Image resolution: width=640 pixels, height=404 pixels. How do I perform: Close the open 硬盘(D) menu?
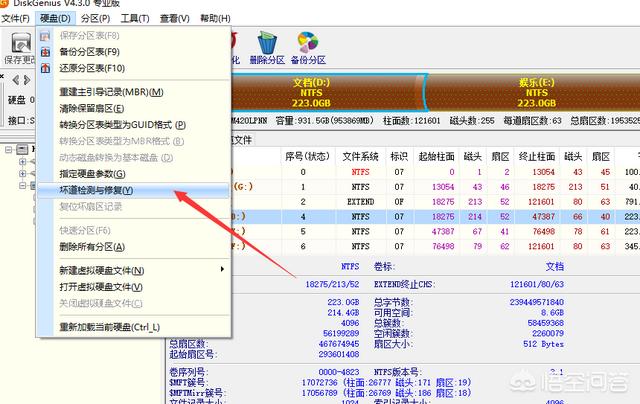[55, 19]
